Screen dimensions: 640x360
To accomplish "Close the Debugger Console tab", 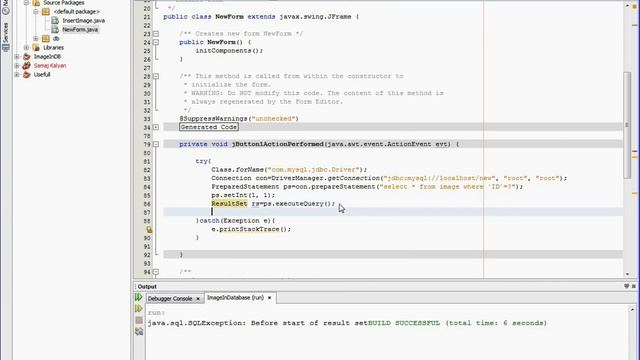I will tap(198, 299).
